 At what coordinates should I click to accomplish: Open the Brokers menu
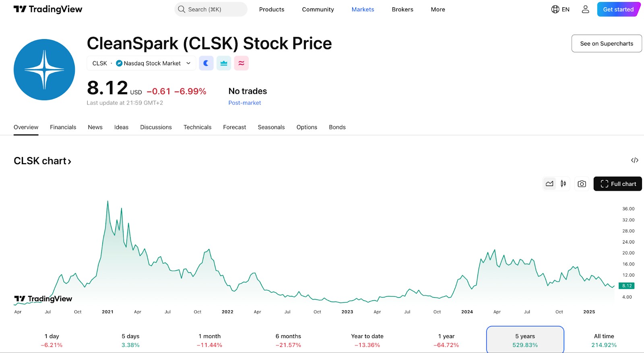(402, 9)
